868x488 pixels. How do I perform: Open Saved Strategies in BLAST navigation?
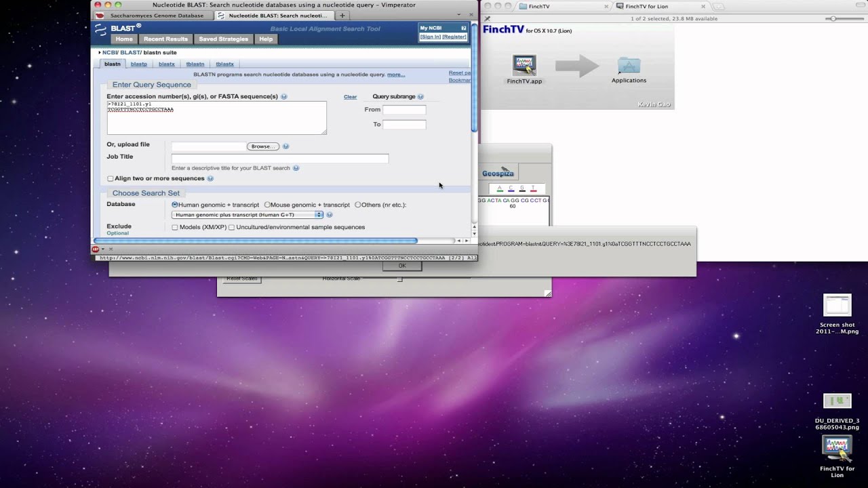tap(224, 39)
